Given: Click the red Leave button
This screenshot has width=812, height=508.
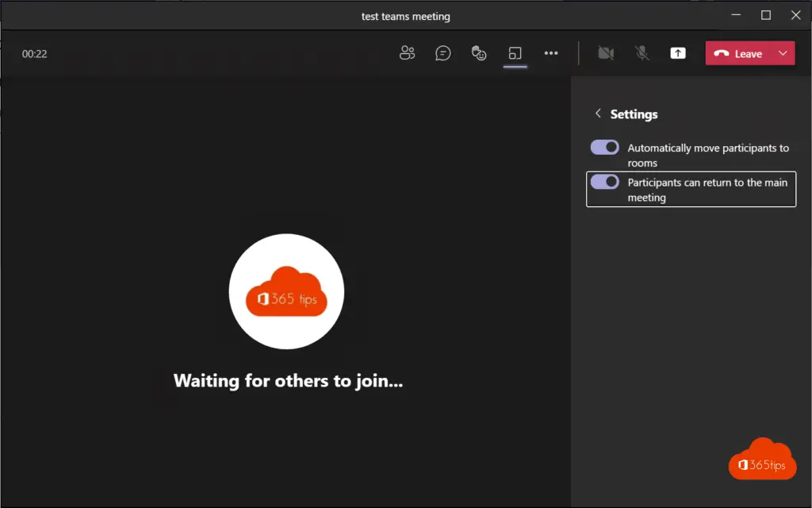Looking at the screenshot, I should point(738,53).
